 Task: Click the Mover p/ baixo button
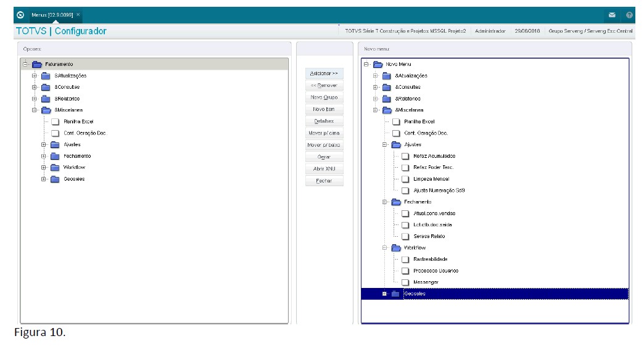pos(324,145)
